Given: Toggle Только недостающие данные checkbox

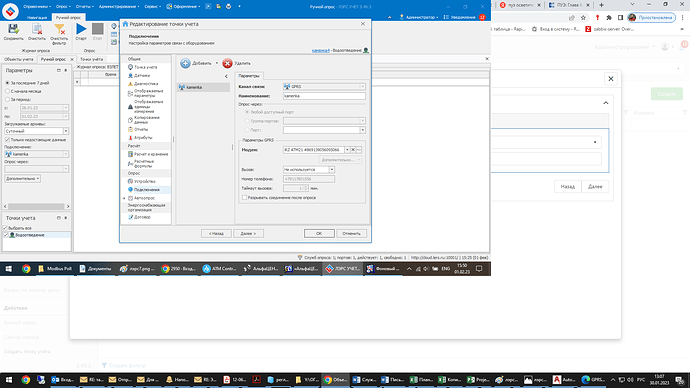Looking at the screenshot, I should point(7,139).
